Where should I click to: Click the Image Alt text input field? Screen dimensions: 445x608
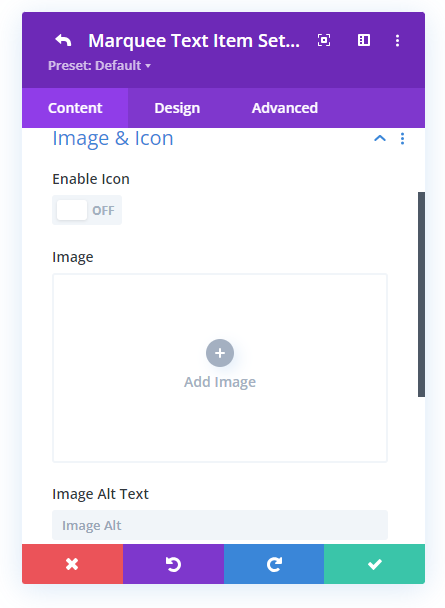point(220,525)
